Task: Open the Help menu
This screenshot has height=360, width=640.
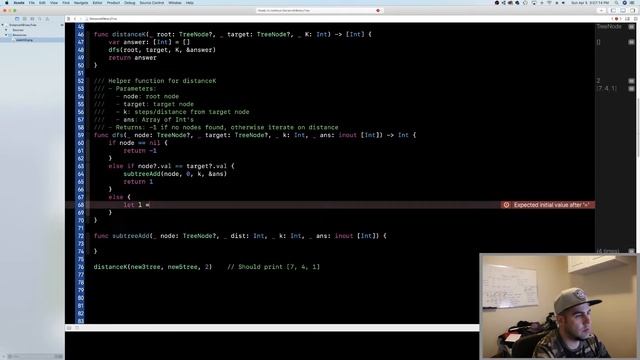Action: 189,3
